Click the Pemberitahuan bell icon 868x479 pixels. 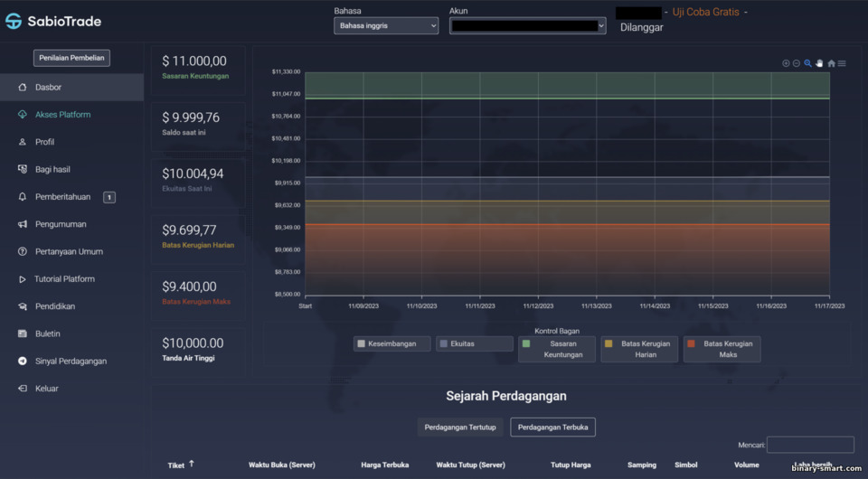point(22,197)
